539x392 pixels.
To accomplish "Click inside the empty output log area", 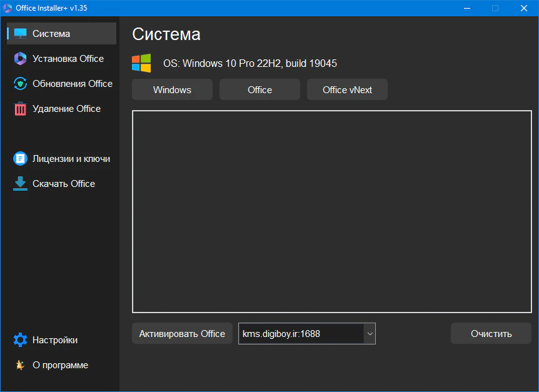I will tap(331, 211).
